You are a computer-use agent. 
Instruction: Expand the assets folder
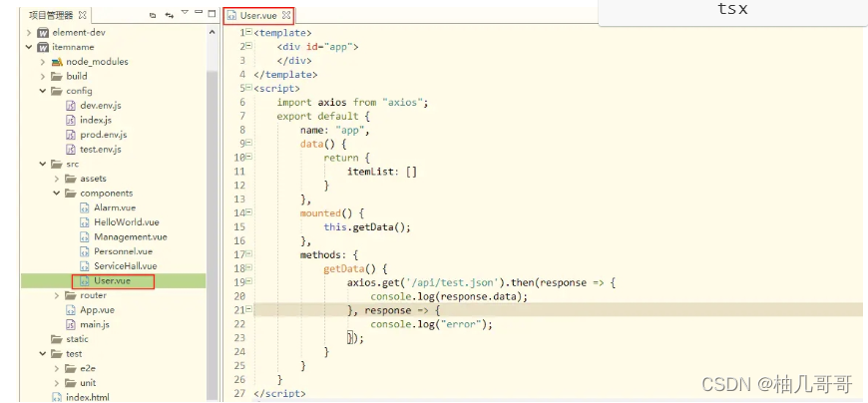tap(57, 179)
